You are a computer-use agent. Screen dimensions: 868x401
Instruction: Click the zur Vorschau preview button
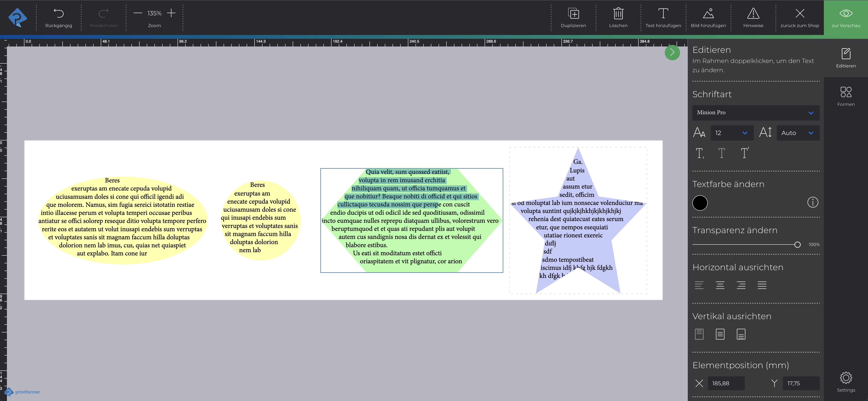click(x=845, y=17)
